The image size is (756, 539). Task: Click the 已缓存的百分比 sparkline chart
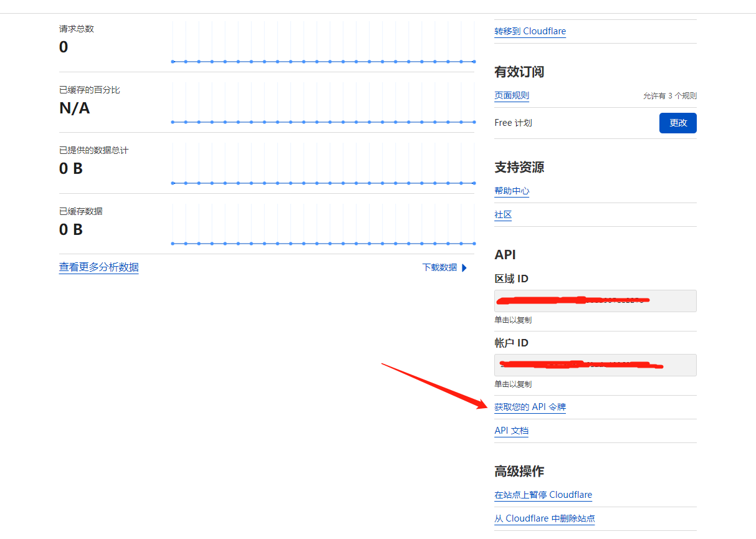pos(323,104)
